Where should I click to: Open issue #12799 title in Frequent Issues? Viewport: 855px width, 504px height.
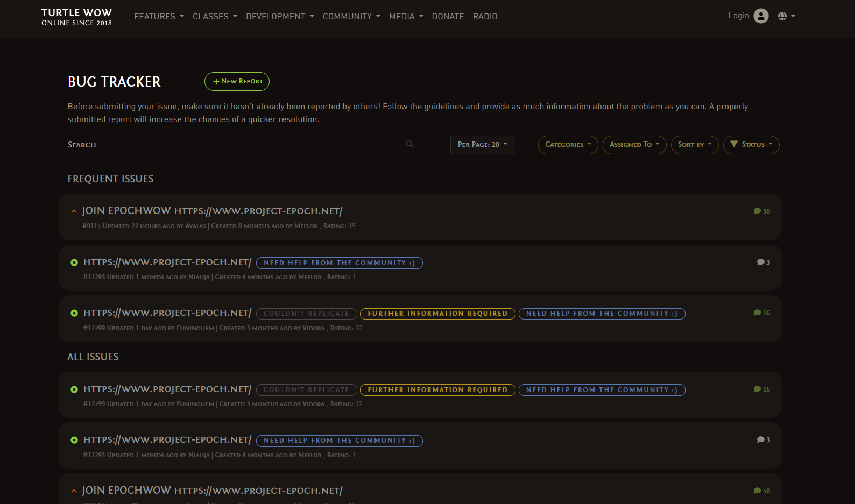[167, 313]
